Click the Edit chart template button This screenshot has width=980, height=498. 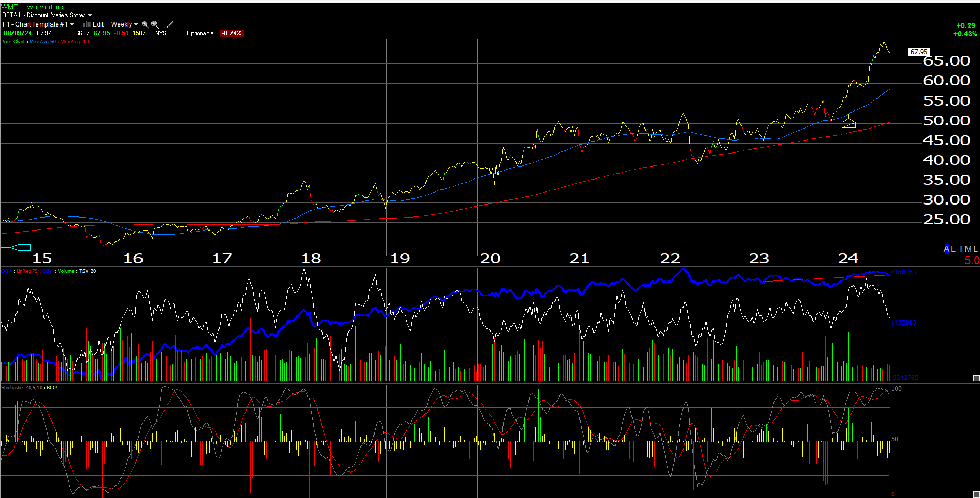98,24
